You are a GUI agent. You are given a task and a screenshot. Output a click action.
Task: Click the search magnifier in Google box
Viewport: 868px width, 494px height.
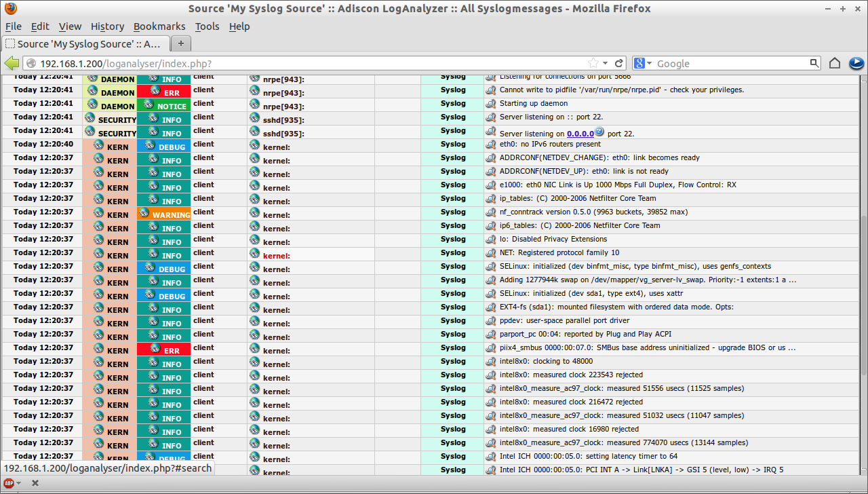814,63
